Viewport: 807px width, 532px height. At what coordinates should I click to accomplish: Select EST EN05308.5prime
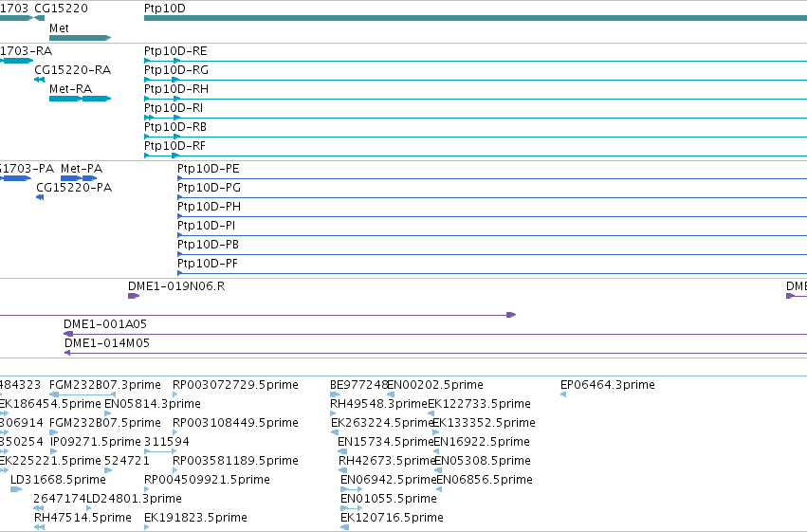tap(483, 461)
